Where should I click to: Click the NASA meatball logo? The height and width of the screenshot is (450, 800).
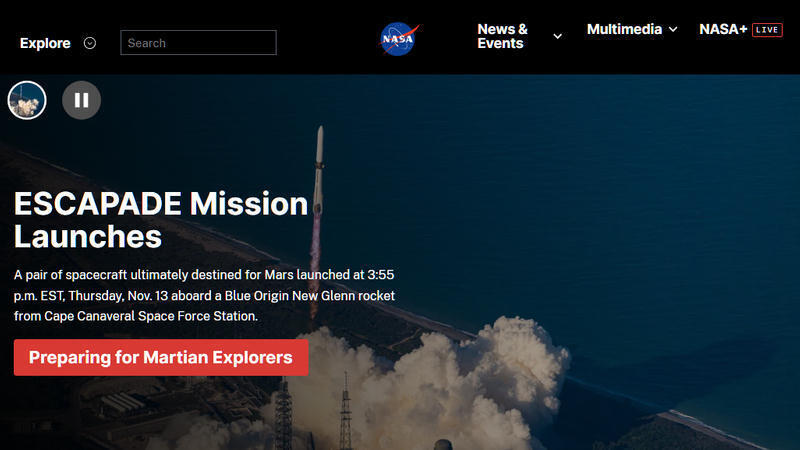click(x=399, y=39)
